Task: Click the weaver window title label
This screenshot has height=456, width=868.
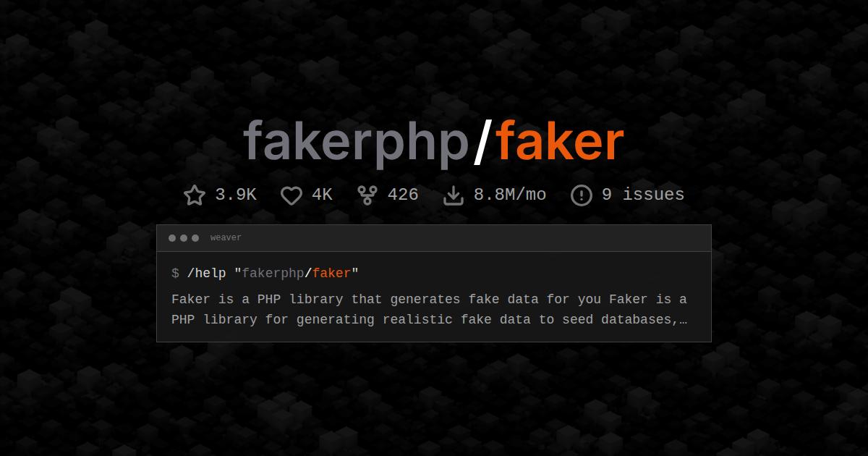Action: click(226, 238)
